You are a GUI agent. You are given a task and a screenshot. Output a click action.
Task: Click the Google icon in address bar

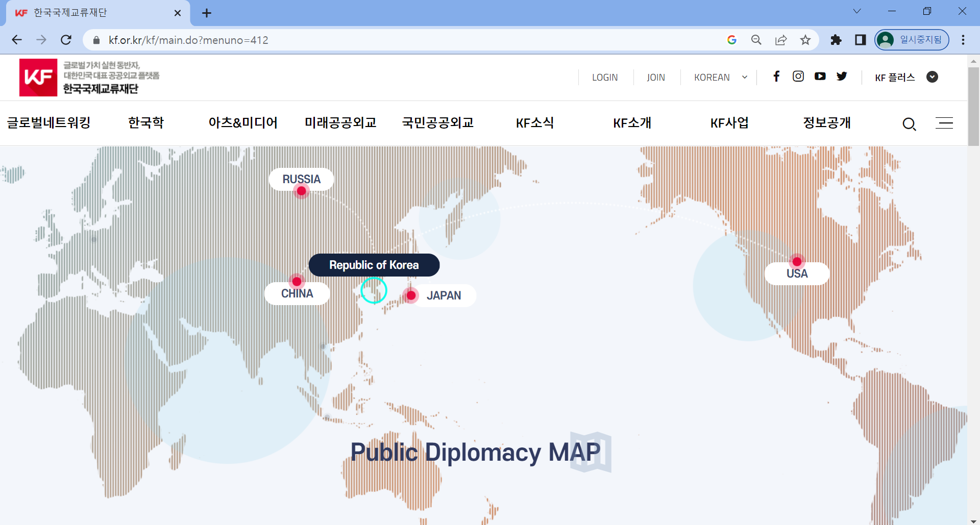click(731, 40)
